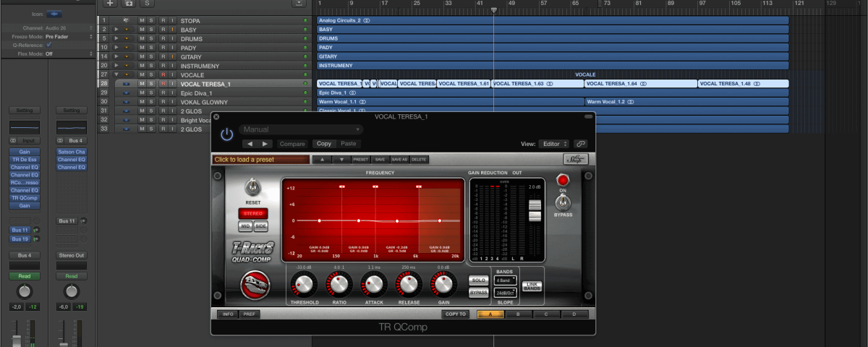Expand the BASY track stack
The width and height of the screenshot is (868, 347).
click(x=116, y=30)
